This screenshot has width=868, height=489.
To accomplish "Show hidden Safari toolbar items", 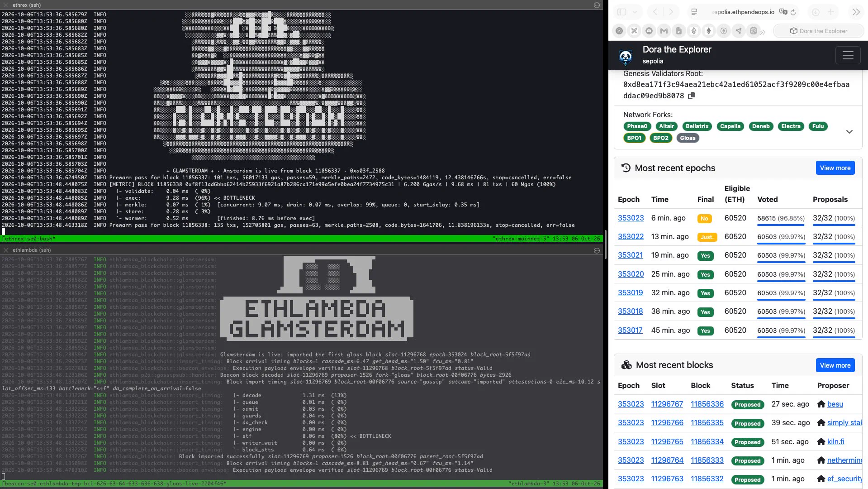I will click(856, 12).
